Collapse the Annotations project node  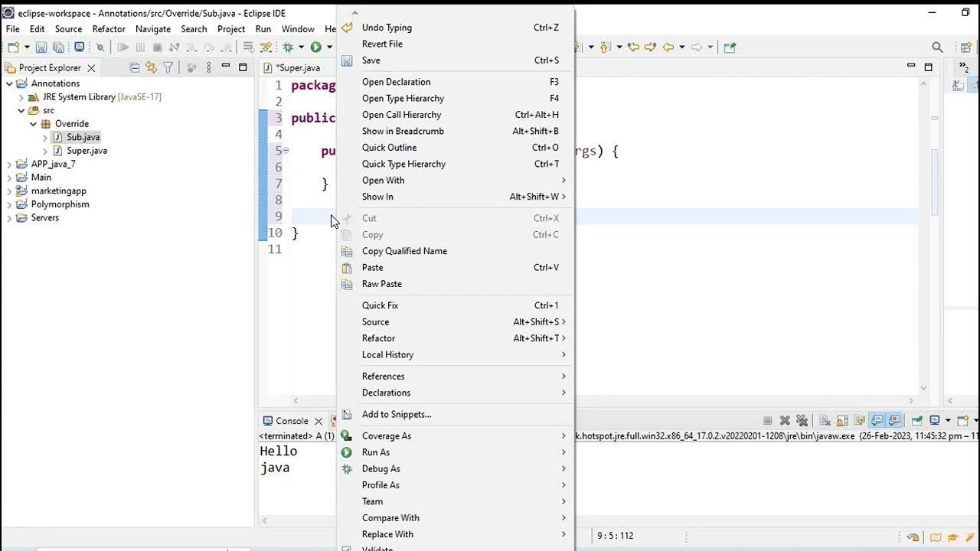9,83
